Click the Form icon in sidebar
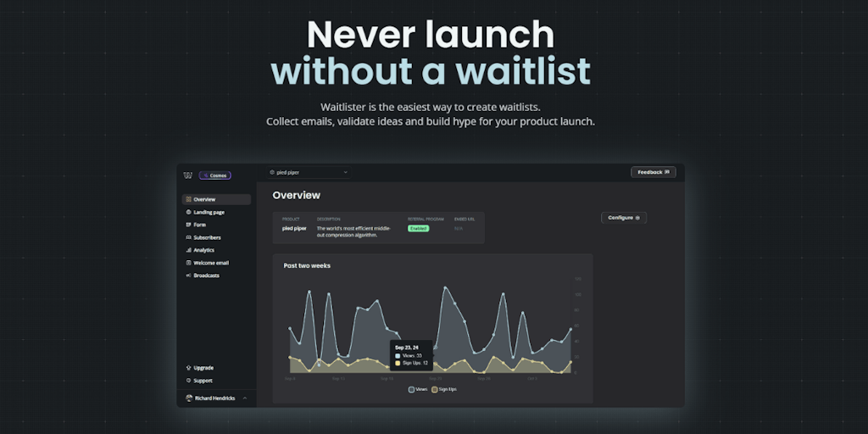 click(189, 225)
